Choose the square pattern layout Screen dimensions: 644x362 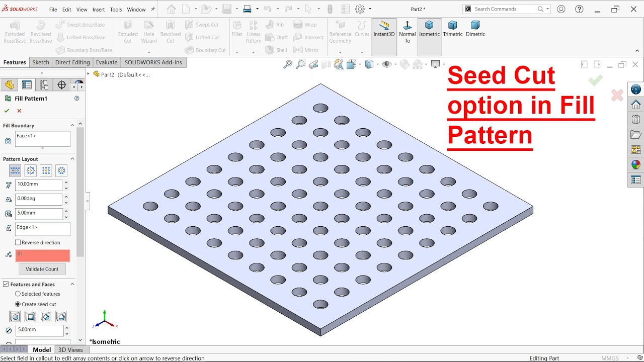pyautogui.click(x=46, y=170)
